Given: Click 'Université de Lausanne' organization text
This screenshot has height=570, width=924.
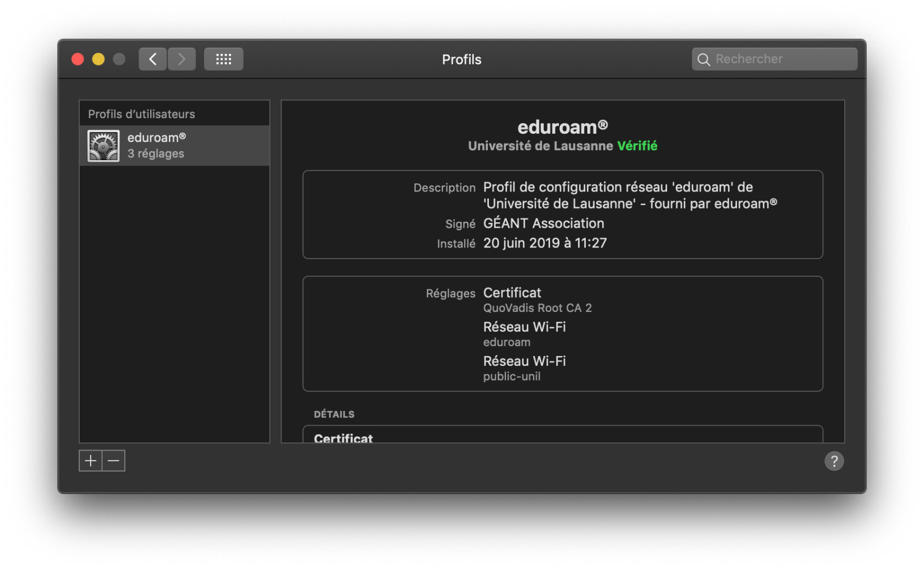Looking at the screenshot, I should 541,146.
